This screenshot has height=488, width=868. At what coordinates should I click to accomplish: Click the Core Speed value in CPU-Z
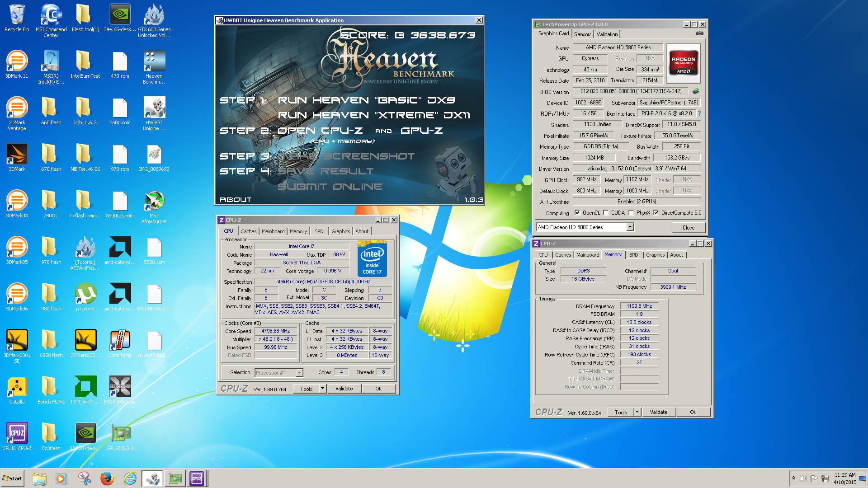click(275, 331)
